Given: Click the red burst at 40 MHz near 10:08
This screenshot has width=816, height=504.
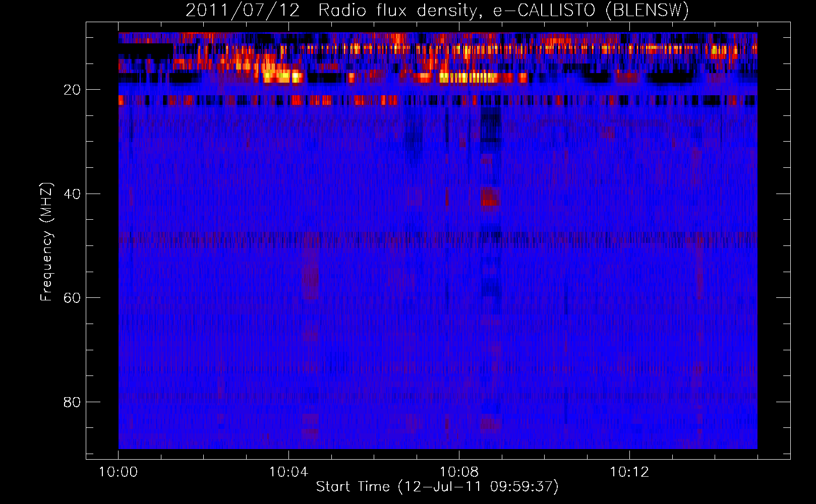Looking at the screenshot, I should point(490,197).
